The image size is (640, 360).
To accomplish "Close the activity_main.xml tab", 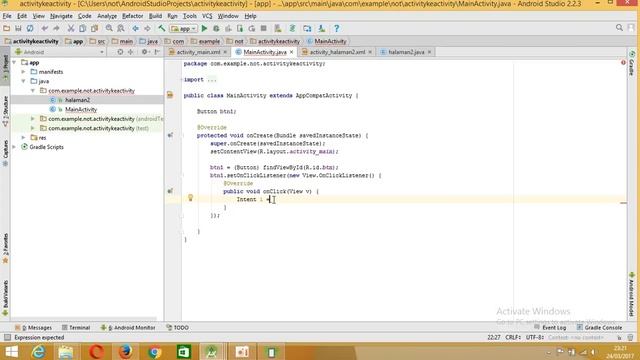I will (225, 52).
